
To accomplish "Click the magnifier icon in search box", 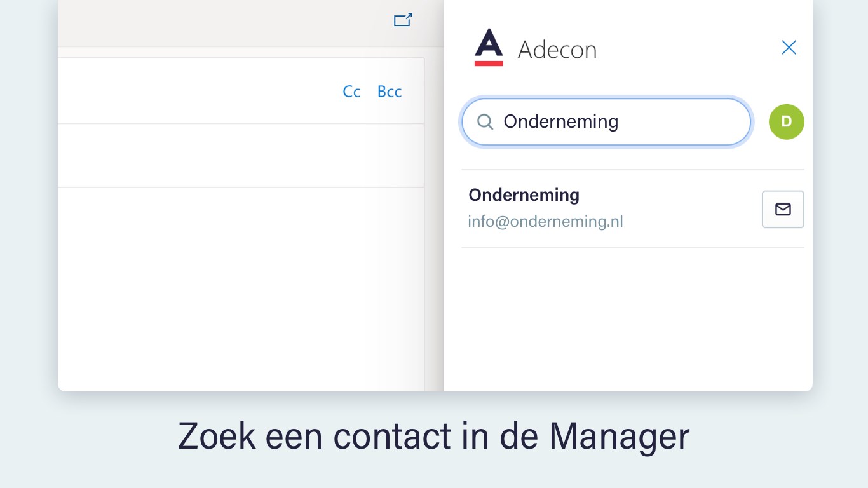I will (485, 122).
